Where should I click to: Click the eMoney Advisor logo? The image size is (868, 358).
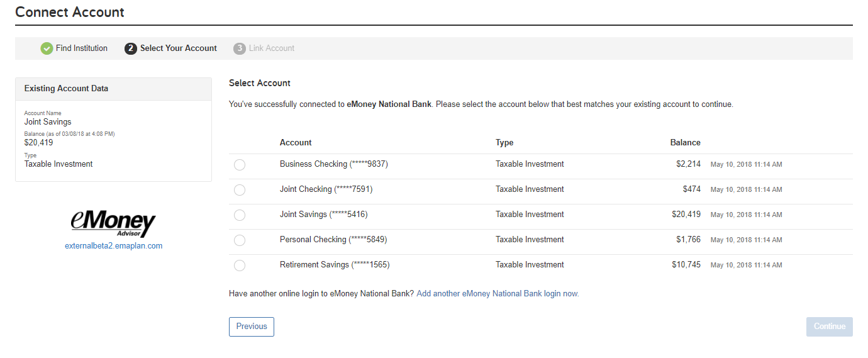pos(113,223)
